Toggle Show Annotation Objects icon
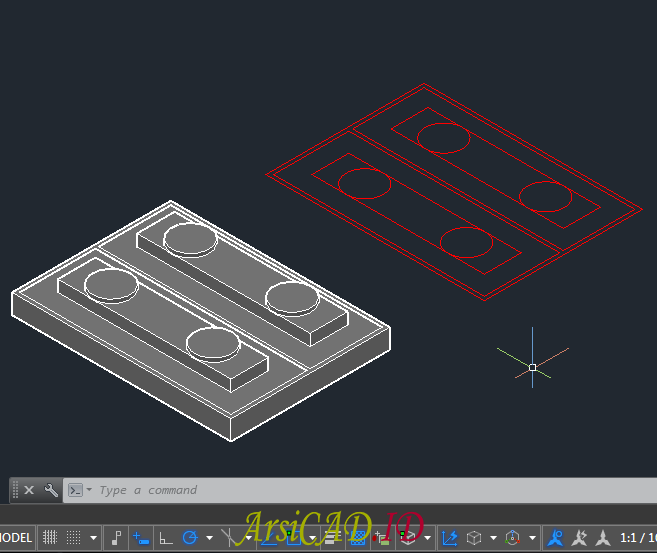The width and height of the screenshot is (657, 553). 555,537
